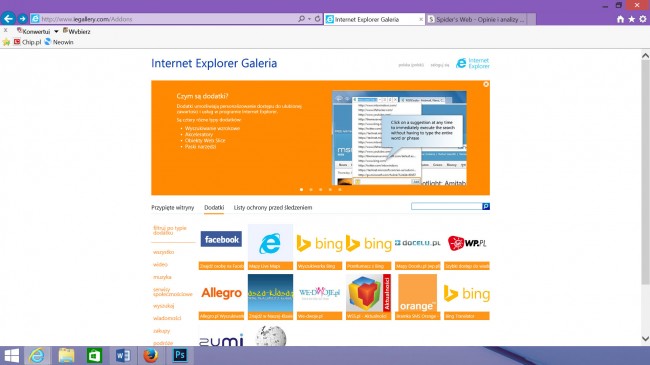Click the banner browser screenshot preview
This screenshot has width=650, height=365.
coord(399,138)
